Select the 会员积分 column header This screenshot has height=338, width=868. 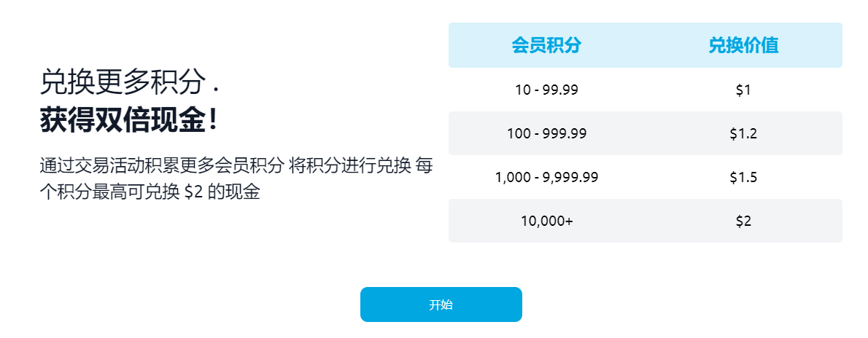(x=546, y=46)
